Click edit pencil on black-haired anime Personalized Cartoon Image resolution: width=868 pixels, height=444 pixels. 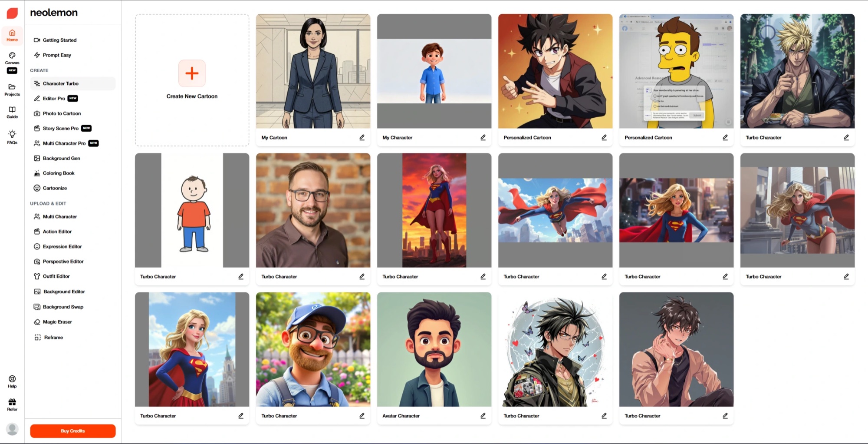604,137
